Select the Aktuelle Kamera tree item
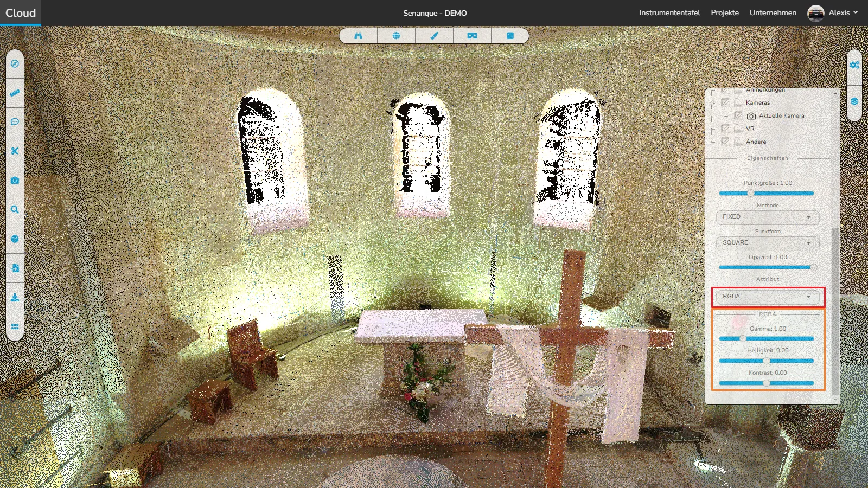This screenshot has width=868, height=488. click(782, 116)
